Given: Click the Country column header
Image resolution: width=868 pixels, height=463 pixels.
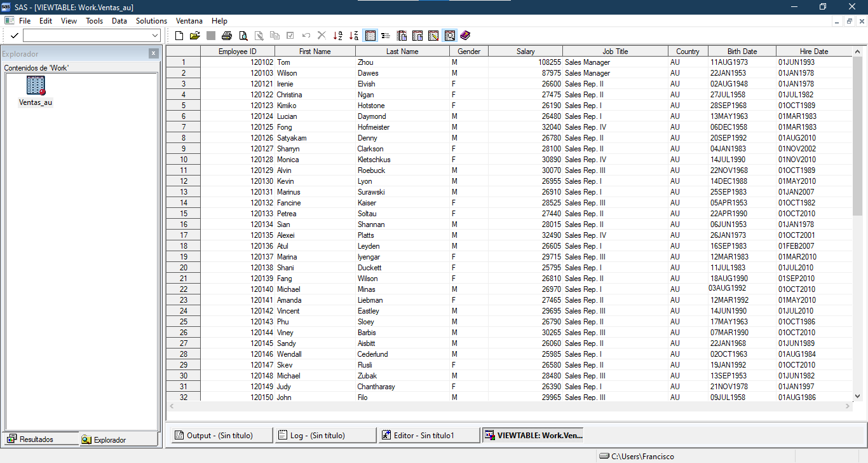Looking at the screenshot, I should (x=688, y=52).
